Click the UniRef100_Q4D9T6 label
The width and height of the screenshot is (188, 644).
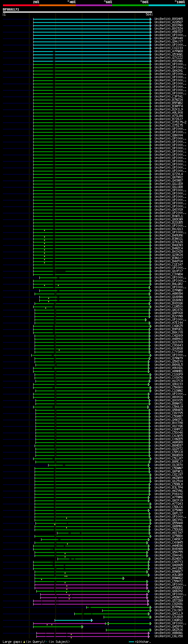coord(169,627)
